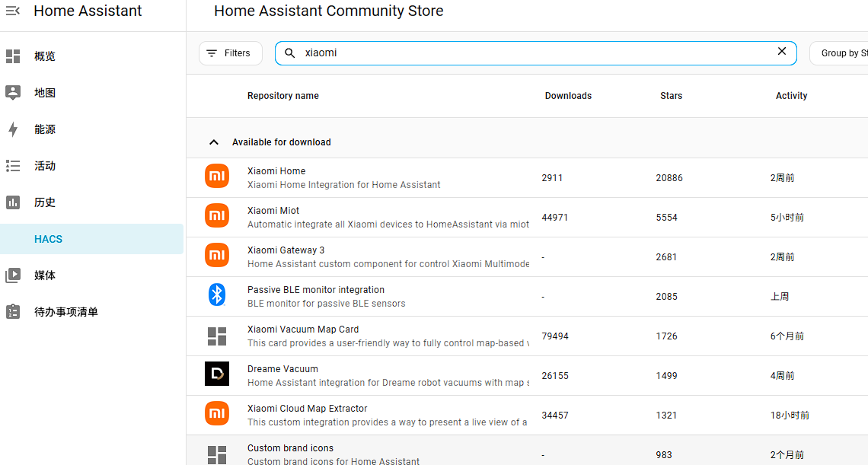Select HACS in the sidebar
This screenshot has width=868, height=465.
click(48, 239)
